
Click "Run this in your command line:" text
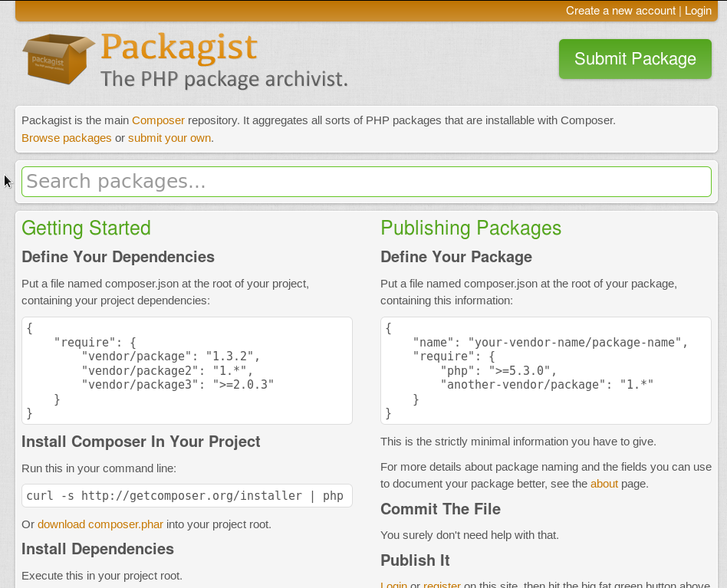[x=99, y=468]
